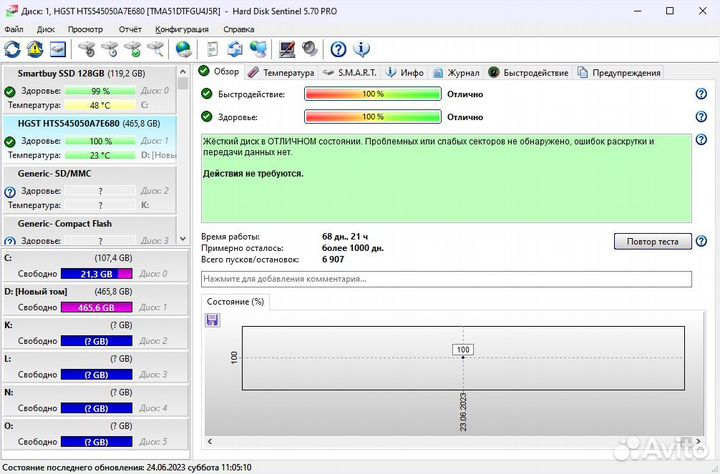Image resolution: width=720 pixels, height=474 pixels.
Task: Select the K: partition row
Action: click(x=96, y=333)
